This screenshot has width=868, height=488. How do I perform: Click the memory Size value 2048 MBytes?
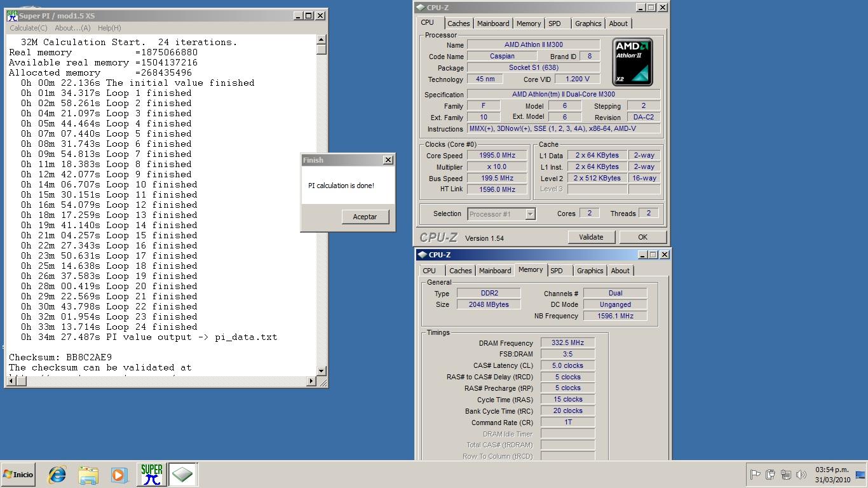click(489, 304)
